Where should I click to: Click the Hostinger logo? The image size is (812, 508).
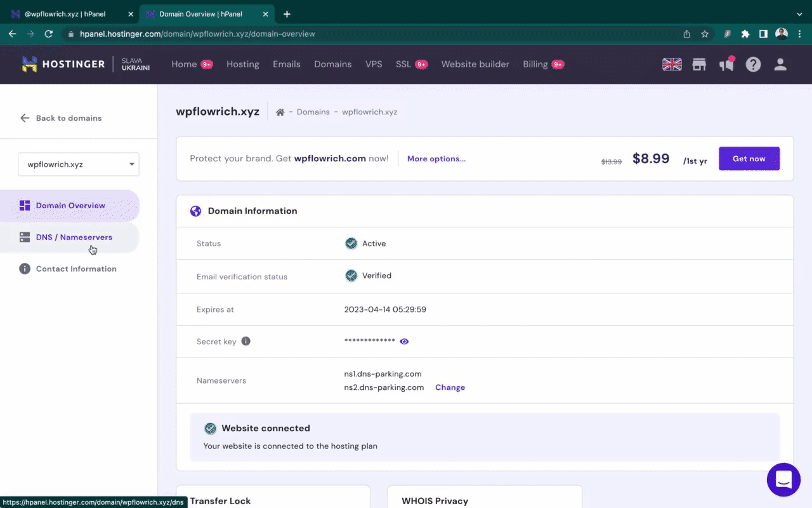coord(63,64)
